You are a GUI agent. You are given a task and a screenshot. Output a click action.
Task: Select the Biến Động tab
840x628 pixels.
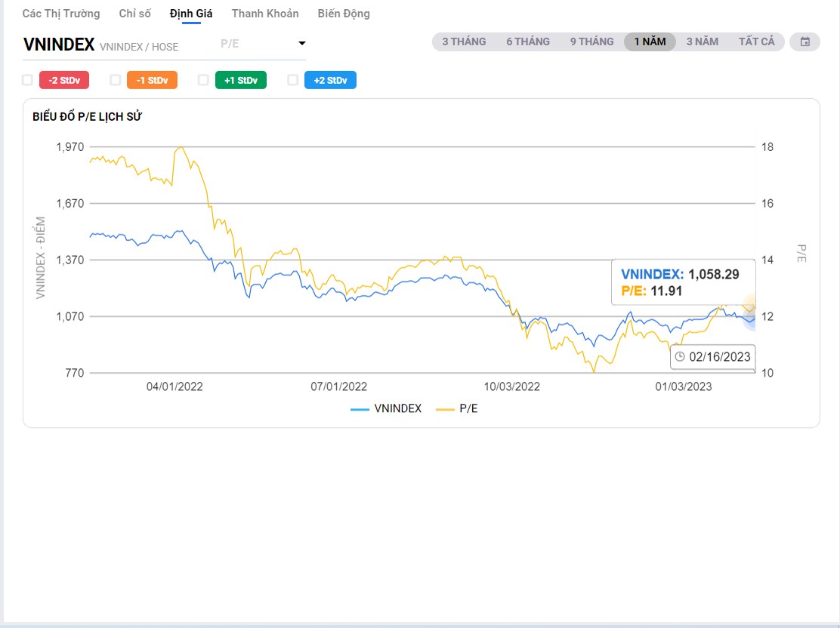coord(344,14)
